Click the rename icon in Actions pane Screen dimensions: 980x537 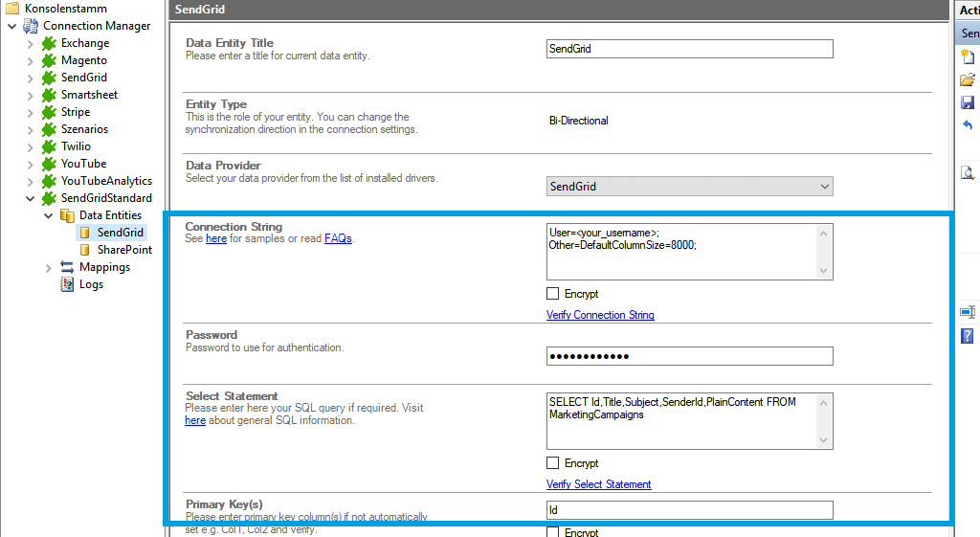pyautogui.click(x=968, y=313)
